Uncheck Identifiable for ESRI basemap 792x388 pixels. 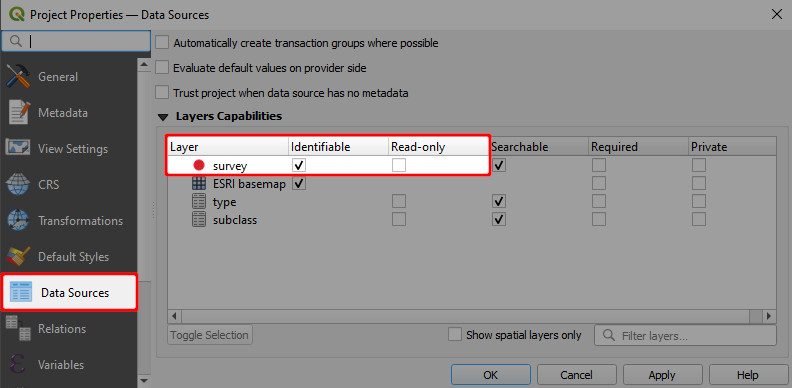tap(299, 183)
